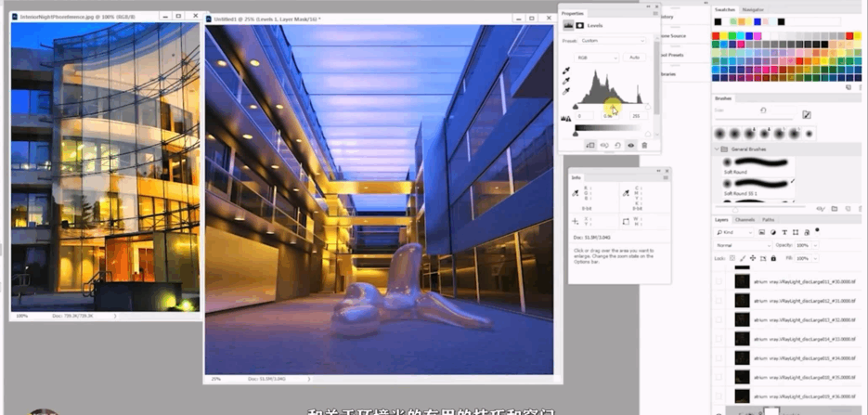The image size is (868, 415).
Task: Open the Info panel menu icon
Action: click(x=666, y=177)
